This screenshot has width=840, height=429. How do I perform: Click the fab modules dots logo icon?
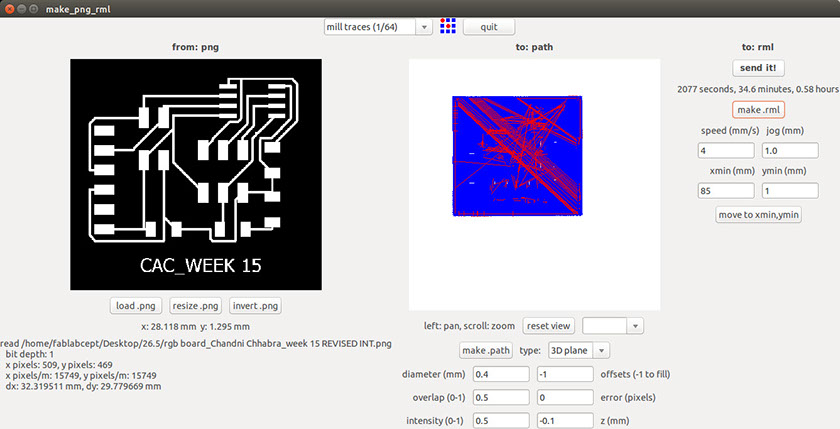coord(448,26)
